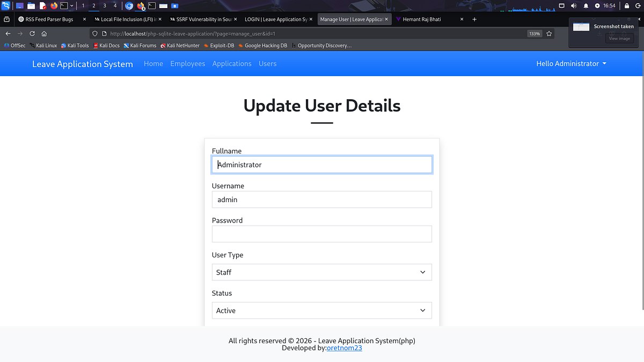The image size is (644, 362).
Task: Expand the Hello Administrator account menu
Action: pyautogui.click(x=570, y=63)
